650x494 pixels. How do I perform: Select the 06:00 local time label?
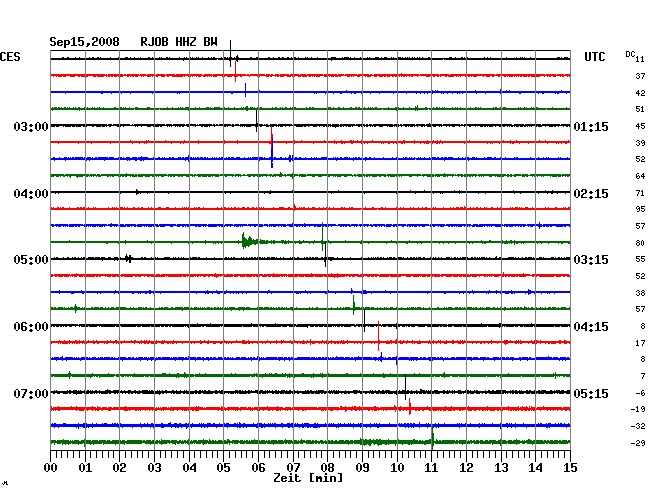pyautogui.click(x=31, y=327)
